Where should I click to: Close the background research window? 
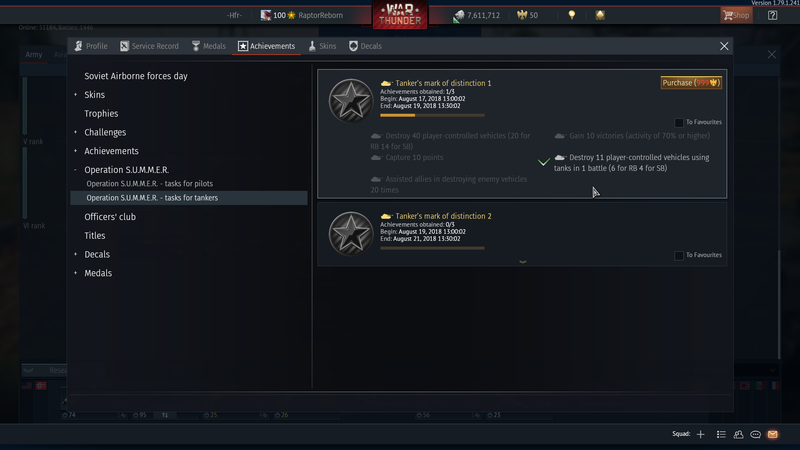[771, 55]
